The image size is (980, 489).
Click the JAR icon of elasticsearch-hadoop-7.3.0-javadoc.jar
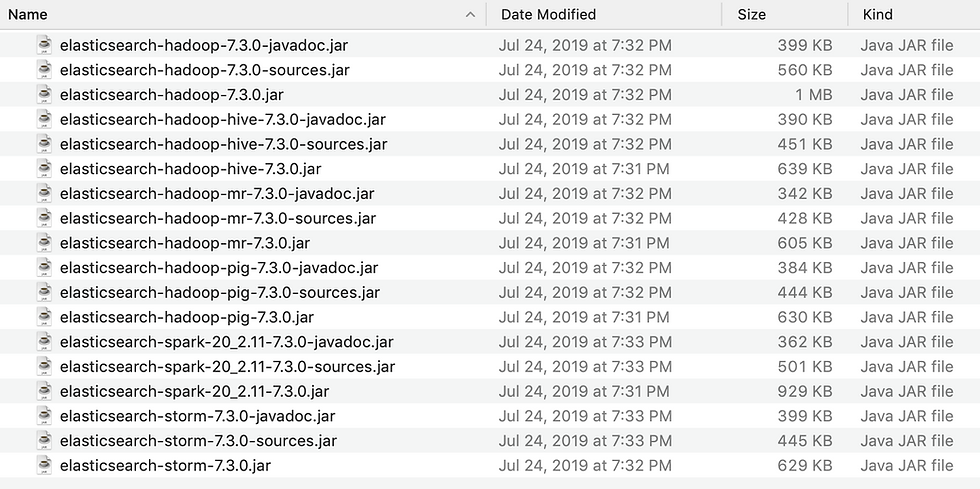pyautogui.click(x=44, y=45)
